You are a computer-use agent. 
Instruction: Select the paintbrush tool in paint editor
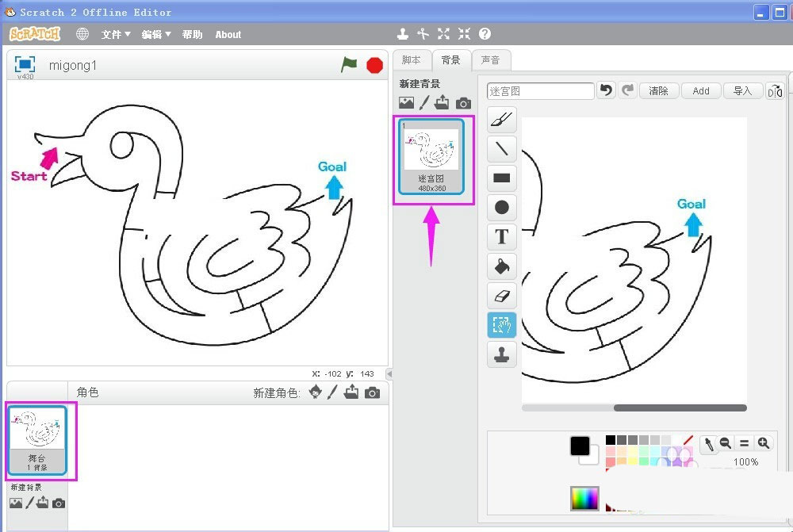point(501,120)
